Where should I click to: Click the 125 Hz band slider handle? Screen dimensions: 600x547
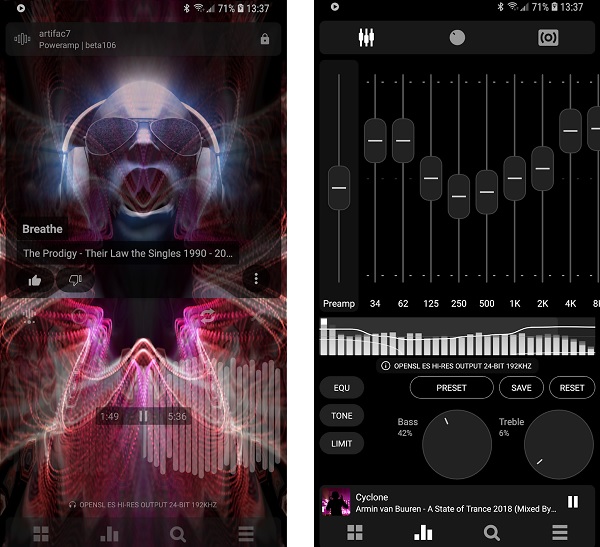point(431,178)
